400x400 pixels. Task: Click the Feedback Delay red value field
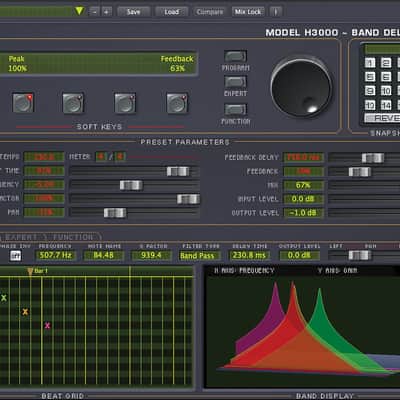click(303, 157)
